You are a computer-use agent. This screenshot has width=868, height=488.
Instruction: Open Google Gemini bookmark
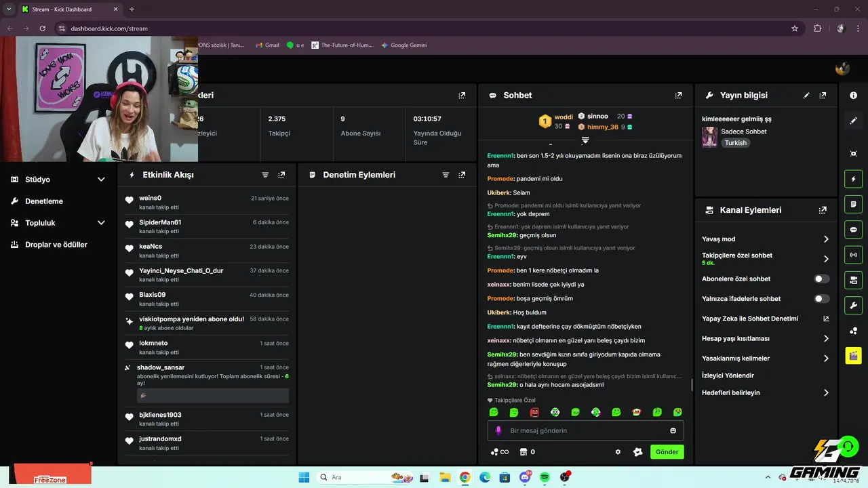404,45
